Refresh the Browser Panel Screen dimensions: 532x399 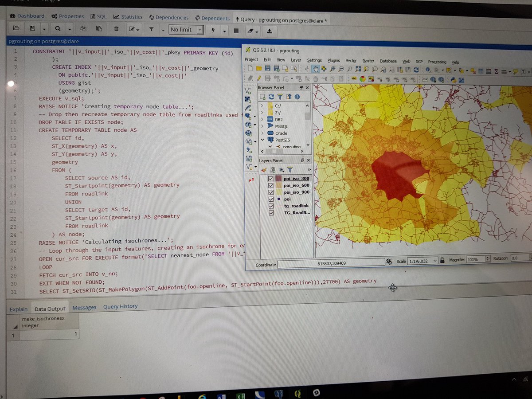click(271, 96)
